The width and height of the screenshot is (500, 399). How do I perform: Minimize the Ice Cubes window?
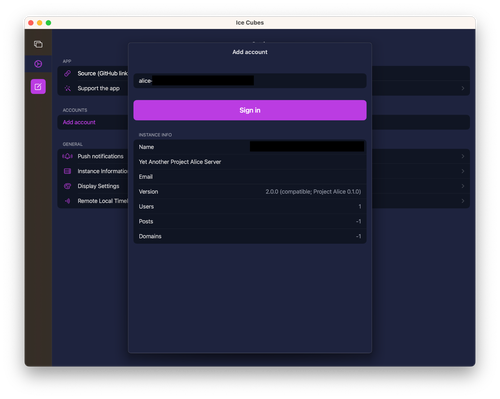pyautogui.click(x=40, y=23)
